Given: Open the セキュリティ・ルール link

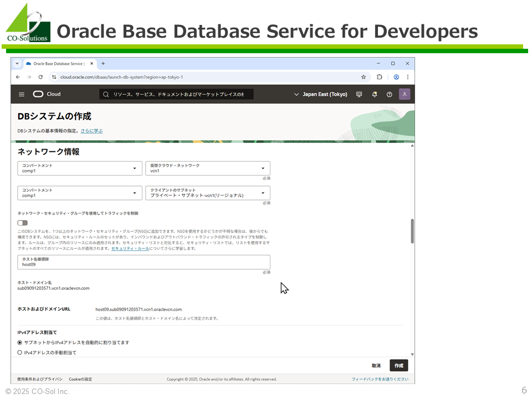Looking at the screenshot, I should click(x=130, y=248).
